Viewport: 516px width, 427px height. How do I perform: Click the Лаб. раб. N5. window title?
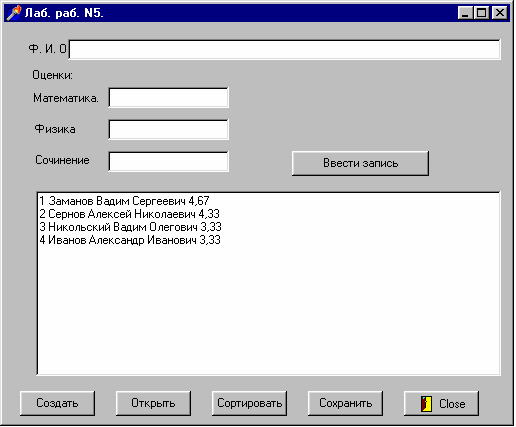coord(64,13)
